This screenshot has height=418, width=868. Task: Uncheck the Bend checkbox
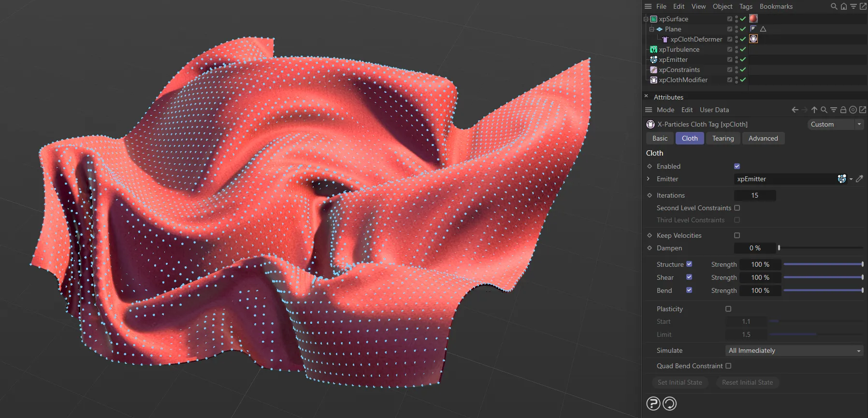689,290
